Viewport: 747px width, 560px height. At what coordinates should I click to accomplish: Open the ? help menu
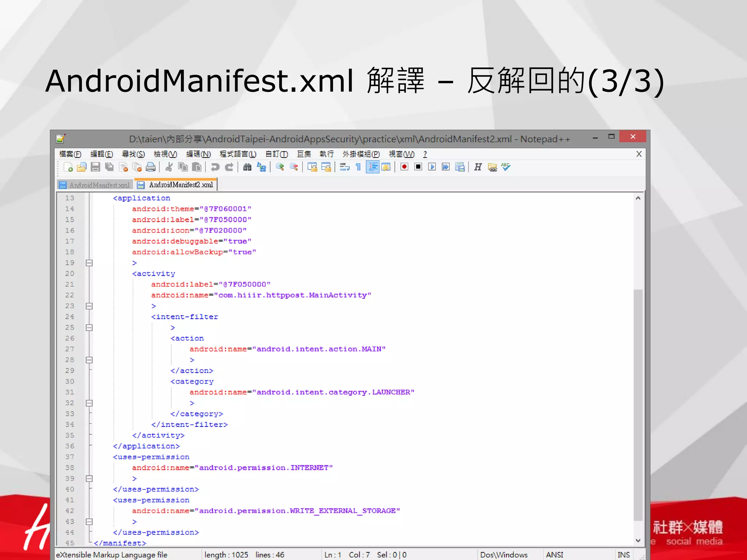point(425,154)
